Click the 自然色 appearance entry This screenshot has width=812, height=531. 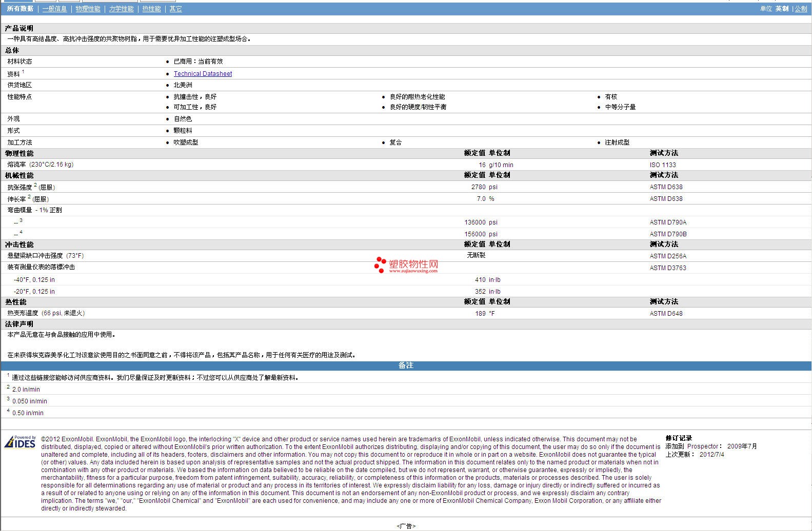coord(183,119)
